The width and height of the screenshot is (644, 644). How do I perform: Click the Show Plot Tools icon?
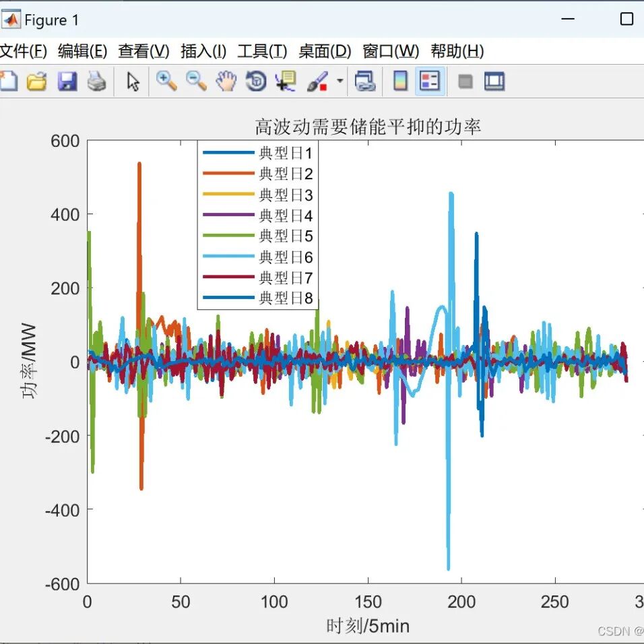tap(494, 81)
